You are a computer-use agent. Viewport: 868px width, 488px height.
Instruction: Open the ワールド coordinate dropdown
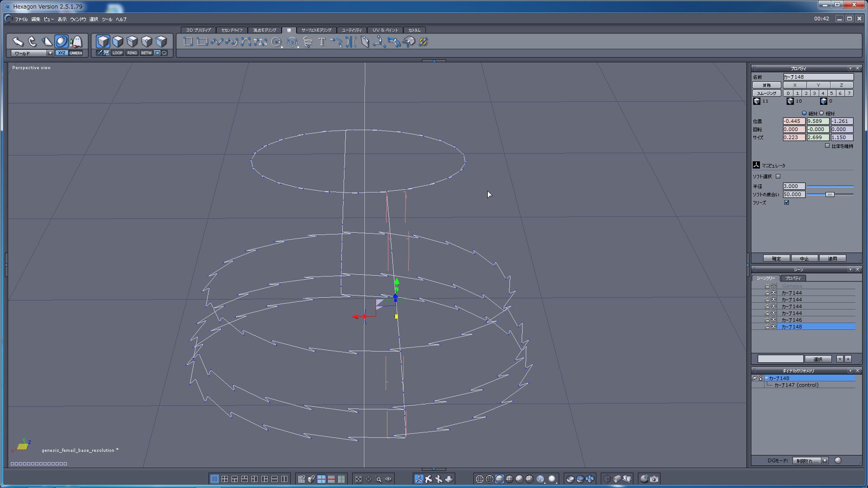[x=50, y=53]
